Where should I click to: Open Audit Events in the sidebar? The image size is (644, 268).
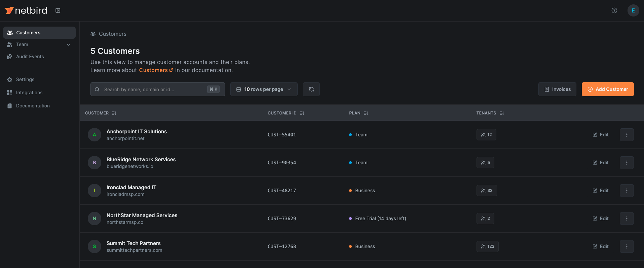39,57
